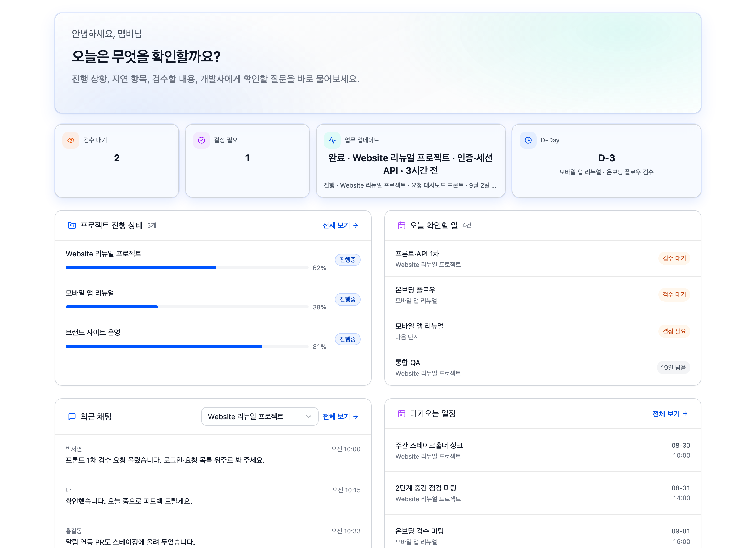Click 진행중 badge on 브랜드 사이트 운영 row
756x548 pixels.
[347, 339]
